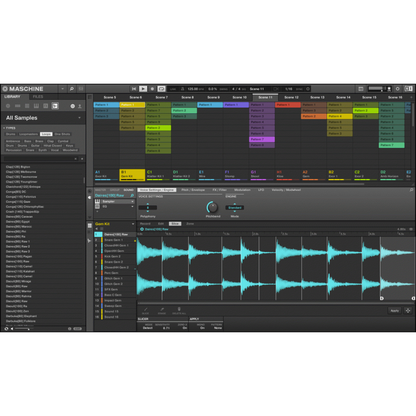The image size is (416, 416).
Task: Select the highlighted Loops type tag
Action: click(46, 134)
